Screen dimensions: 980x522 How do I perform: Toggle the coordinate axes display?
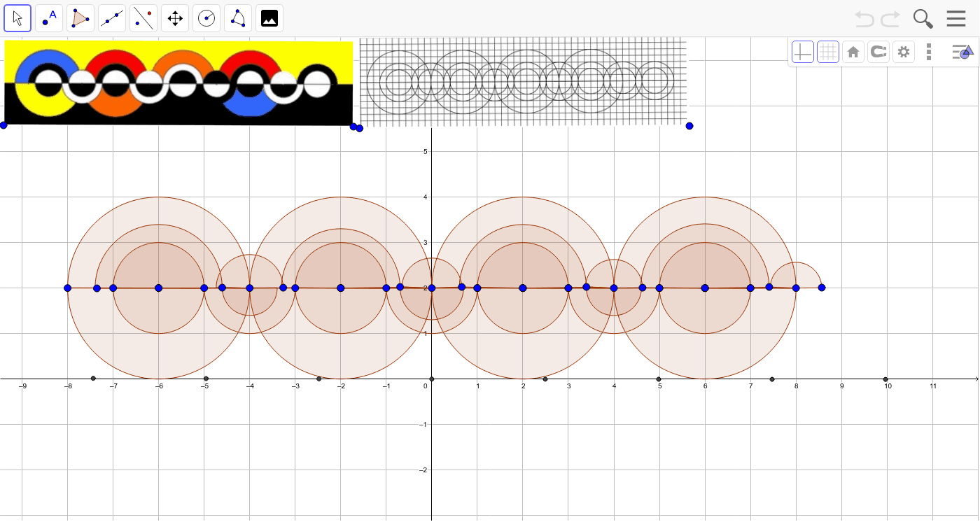pos(803,52)
